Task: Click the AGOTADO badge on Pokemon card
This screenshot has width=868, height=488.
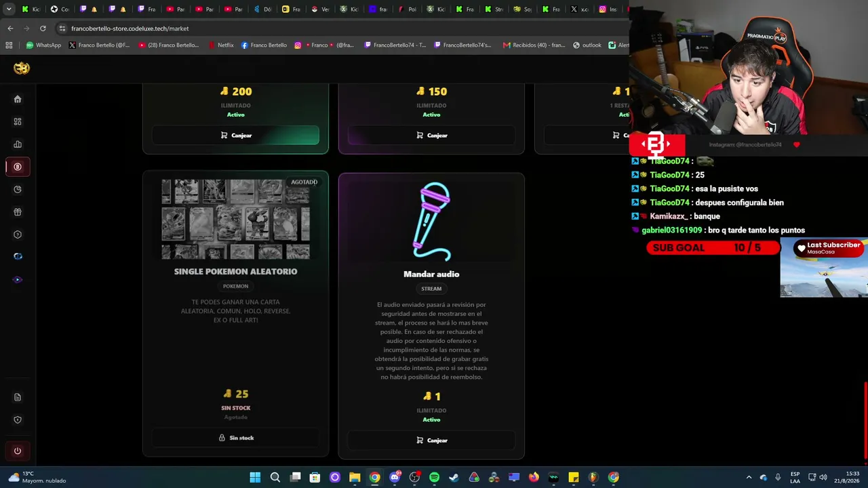Action: click(x=304, y=182)
